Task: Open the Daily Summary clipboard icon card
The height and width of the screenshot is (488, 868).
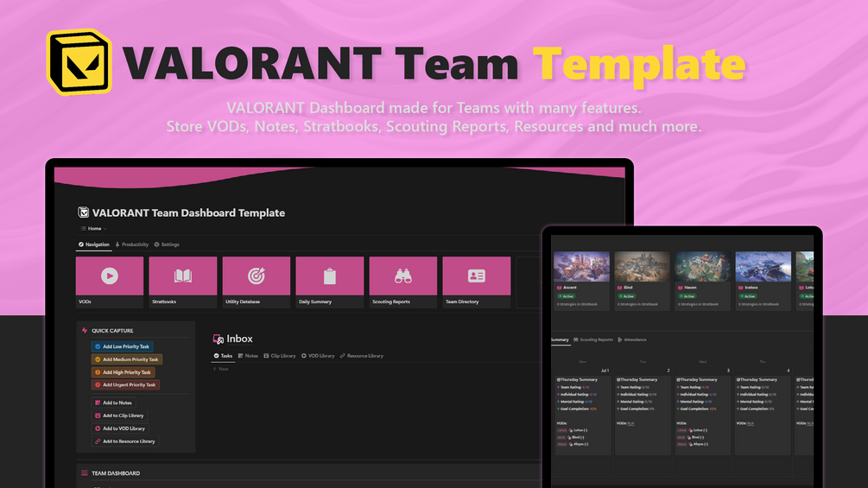Action: coord(329,282)
